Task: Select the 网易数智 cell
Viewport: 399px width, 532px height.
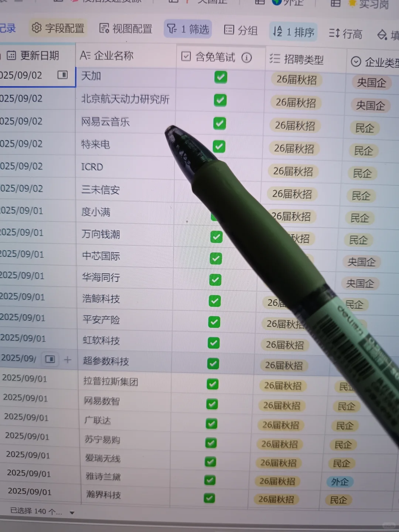Action: click(x=125, y=401)
